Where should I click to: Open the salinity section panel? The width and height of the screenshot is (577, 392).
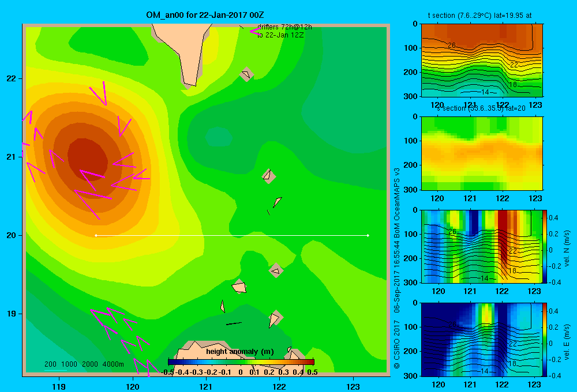(482, 153)
